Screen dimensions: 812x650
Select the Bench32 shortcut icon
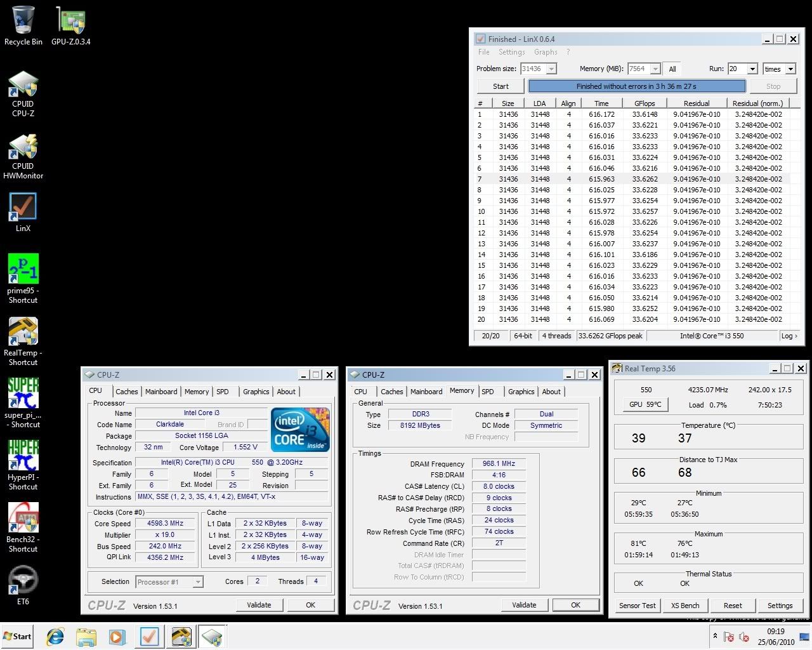pyautogui.click(x=23, y=527)
